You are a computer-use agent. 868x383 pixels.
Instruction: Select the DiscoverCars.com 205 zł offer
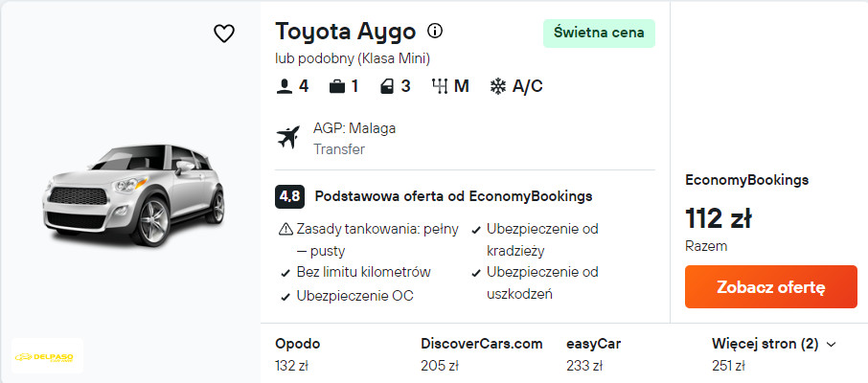[x=481, y=354]
